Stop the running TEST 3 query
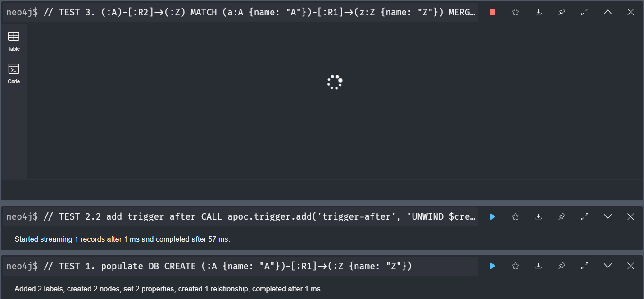Image resolution: width=644 pixels, height=299 pixels. pos(492,12)
